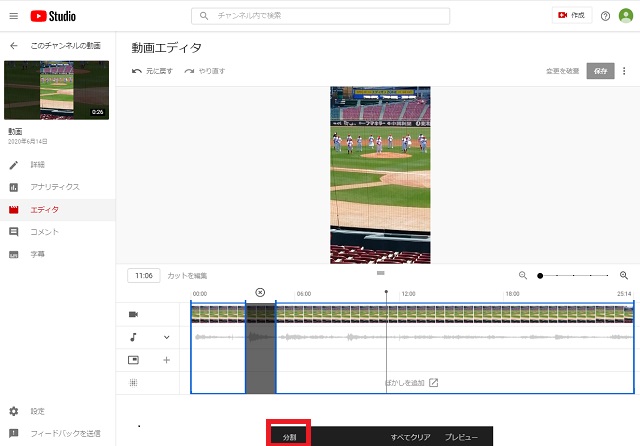640x446 pixels.
Task: Click the video preview player
Action: pyautogui.click(x=380, y=175)
